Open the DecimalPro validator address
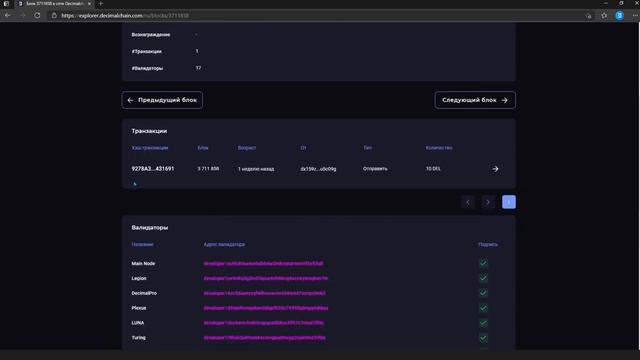 tap(264, 293)
